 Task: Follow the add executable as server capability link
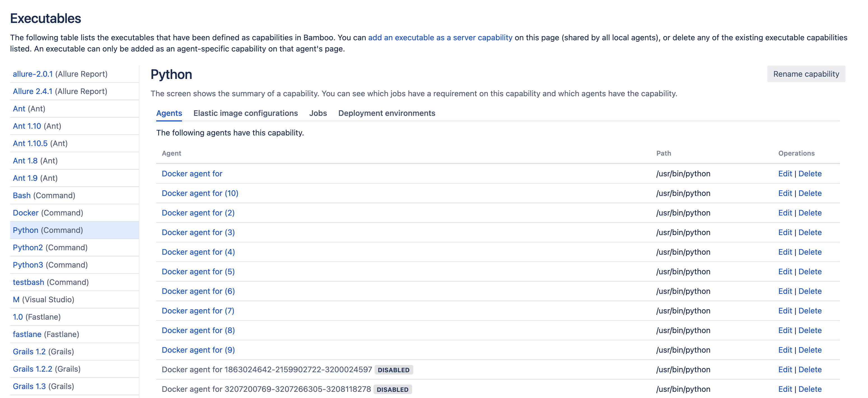tap(440, 38)
